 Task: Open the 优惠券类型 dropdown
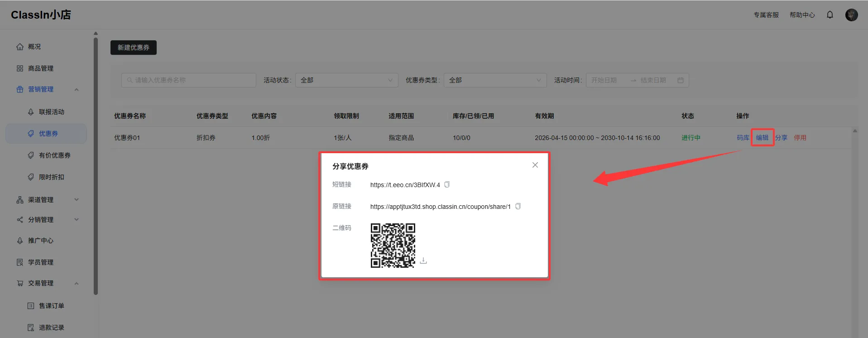pos(495,80)
